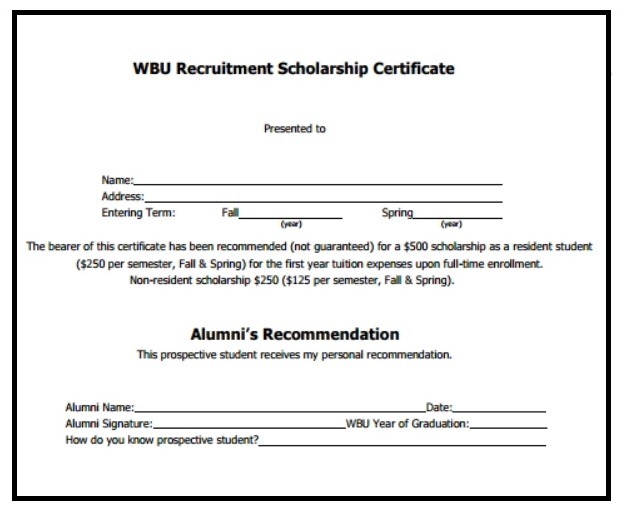Select the WBU Recruitment Scholarship Certificate title
624x515 pixels.
(x=294, y=68)
